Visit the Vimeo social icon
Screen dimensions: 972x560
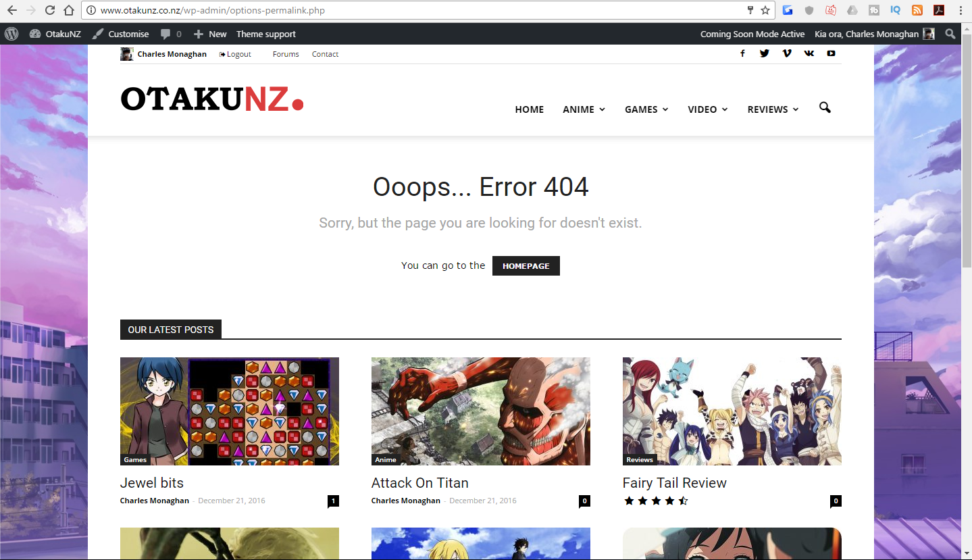pyautogui.click(x=786, y=53)
